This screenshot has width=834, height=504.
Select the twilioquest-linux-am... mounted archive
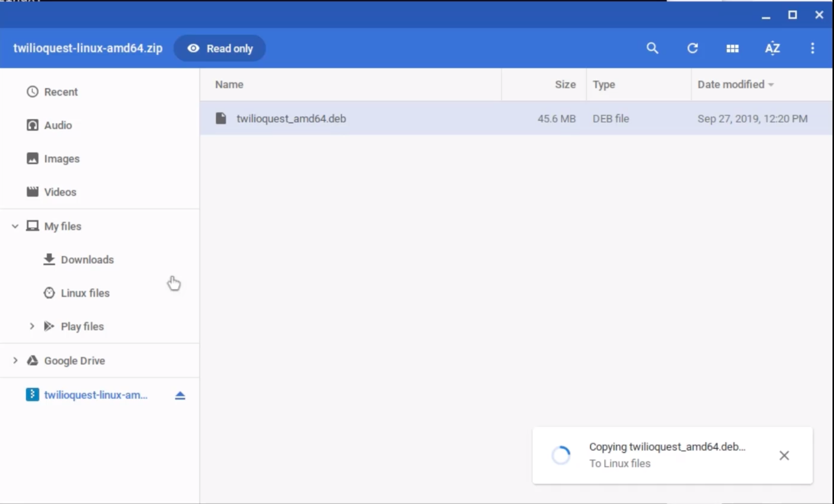[96, 395]
